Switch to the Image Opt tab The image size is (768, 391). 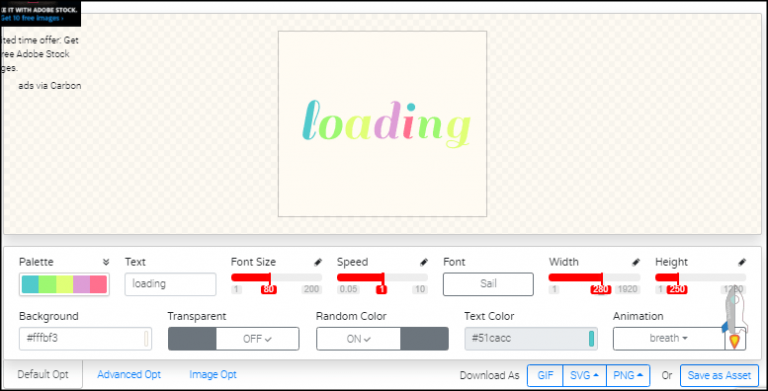tap(213, 375)
